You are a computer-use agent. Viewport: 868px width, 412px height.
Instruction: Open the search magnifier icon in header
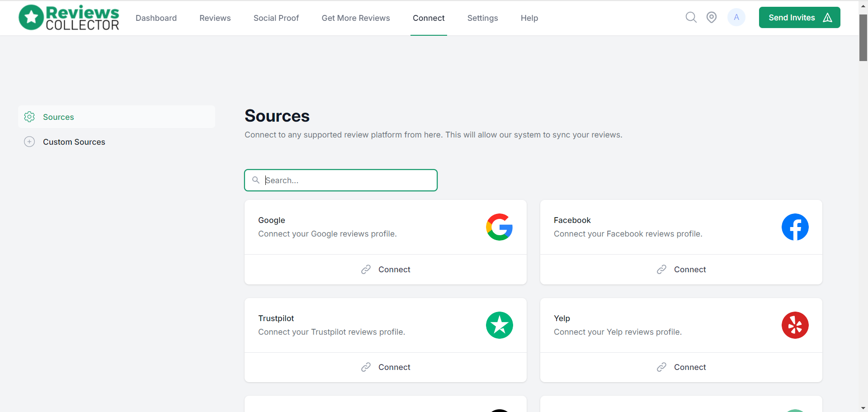[x=691, y=18]
